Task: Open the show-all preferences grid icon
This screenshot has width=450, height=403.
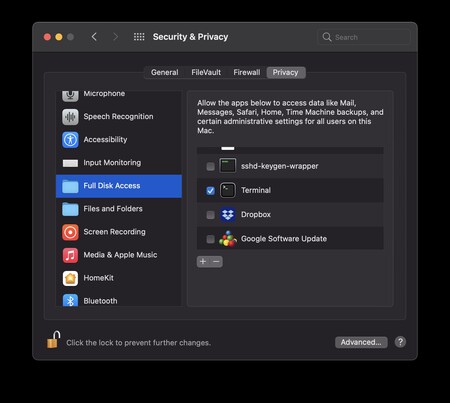Action: click(139, 37)
